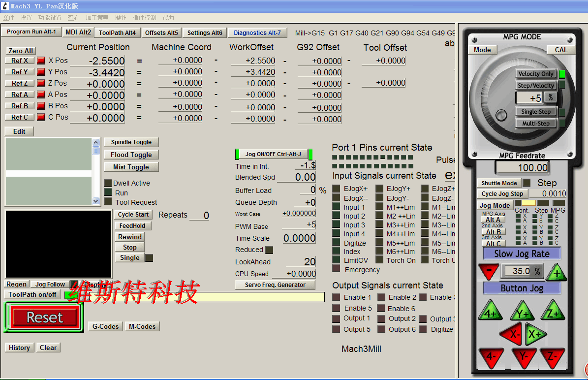Click Zero All button

pos(21,51)
